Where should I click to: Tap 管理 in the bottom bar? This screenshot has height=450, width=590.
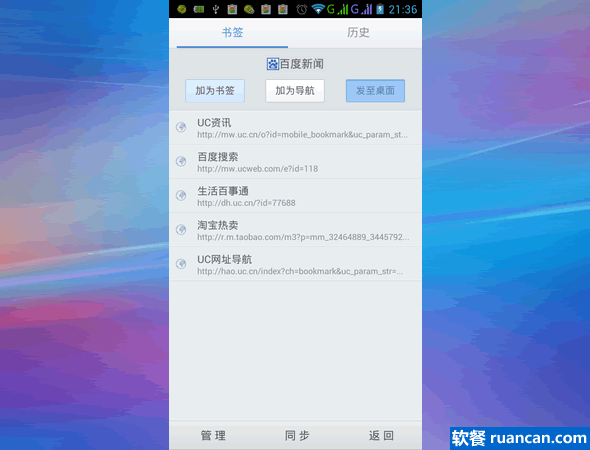click(x=213, y=436)
